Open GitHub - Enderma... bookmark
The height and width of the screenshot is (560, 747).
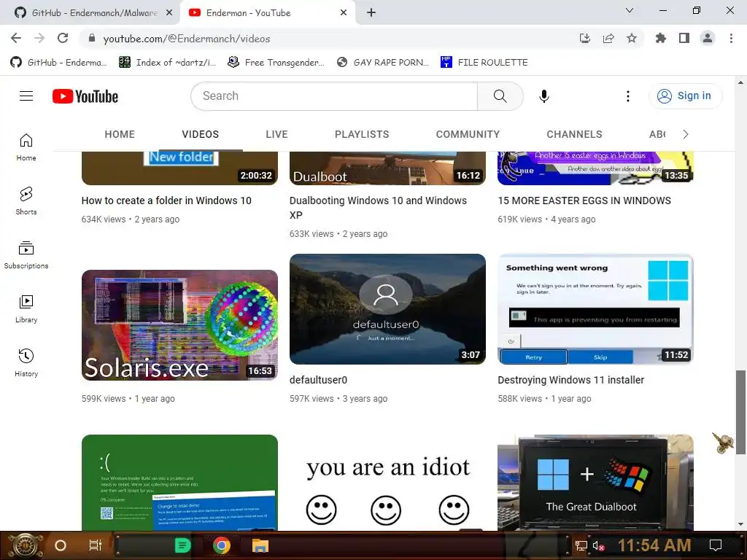click(58, 63)
